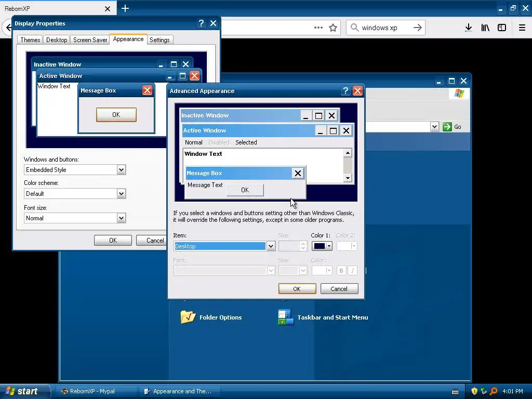Viewport: 532px width, 399px height.
Task: Expand the Item dropdown showing Desktop
Action: pyautogui.click(x=271, y=246)
